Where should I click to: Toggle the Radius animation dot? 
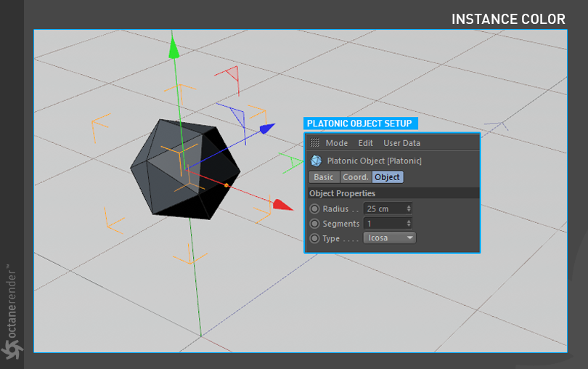(x=314, y=208)
